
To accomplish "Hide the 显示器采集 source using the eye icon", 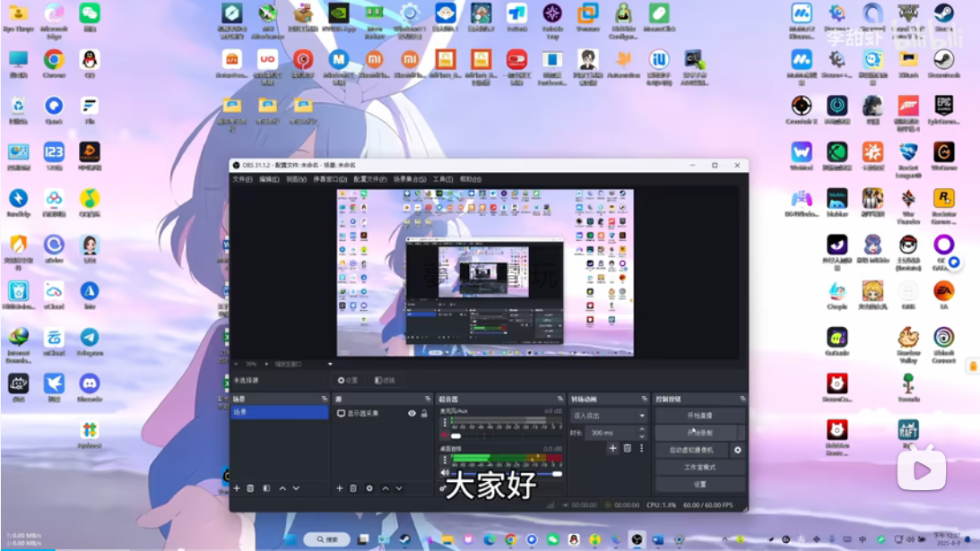I will pyautogui.click(x=412, y=414).
